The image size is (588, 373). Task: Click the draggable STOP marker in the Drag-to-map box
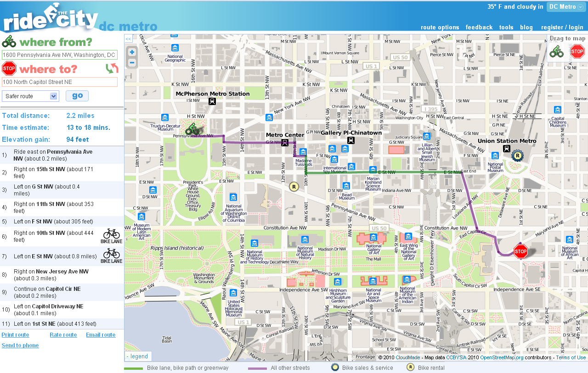(577, 51)
